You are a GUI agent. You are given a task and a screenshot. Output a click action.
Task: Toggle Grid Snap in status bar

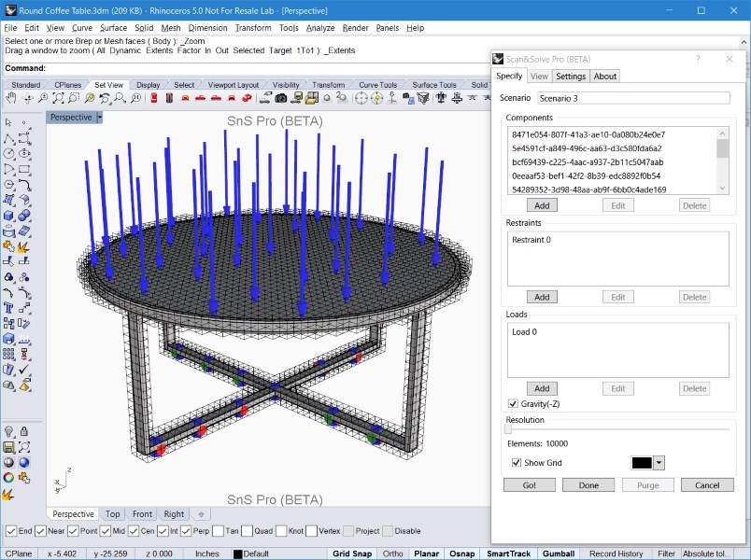[352, 553]
